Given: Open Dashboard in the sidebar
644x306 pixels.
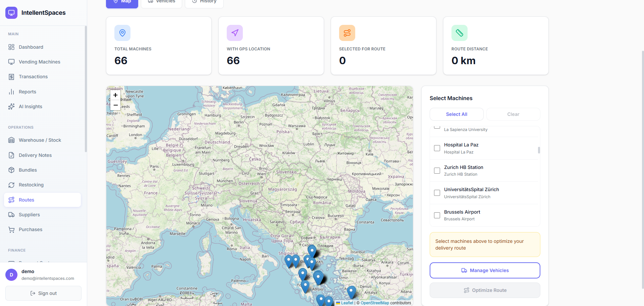Looking at the screenshot, I should click(x=42, y=47).
